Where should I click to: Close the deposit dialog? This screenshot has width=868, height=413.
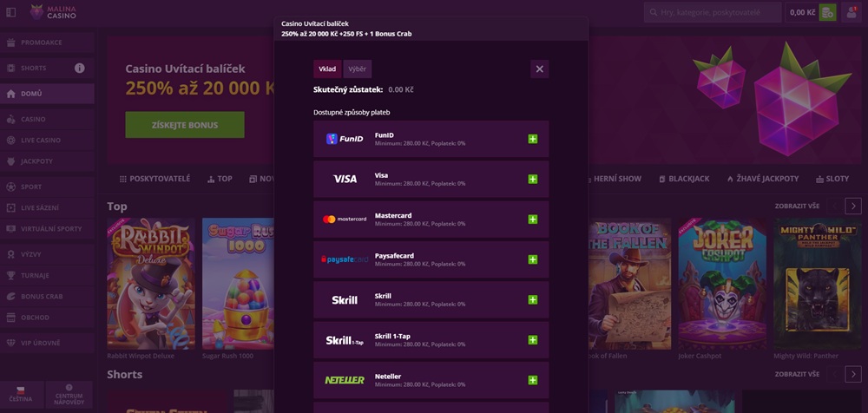[540, 69]
